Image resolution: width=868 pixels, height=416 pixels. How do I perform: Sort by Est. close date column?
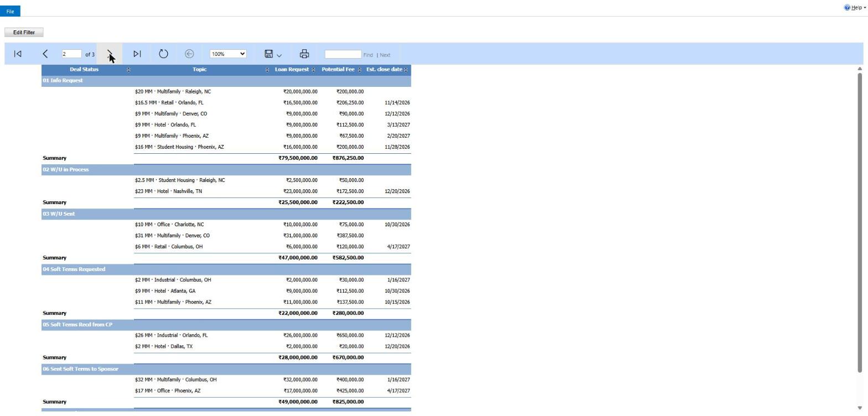406,69
